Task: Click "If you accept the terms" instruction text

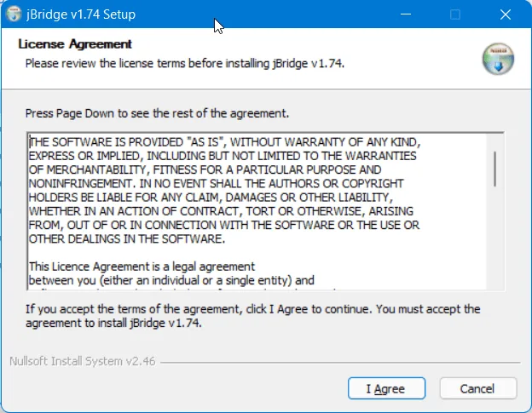Action: pyautogui.click(x=252, y=316)
